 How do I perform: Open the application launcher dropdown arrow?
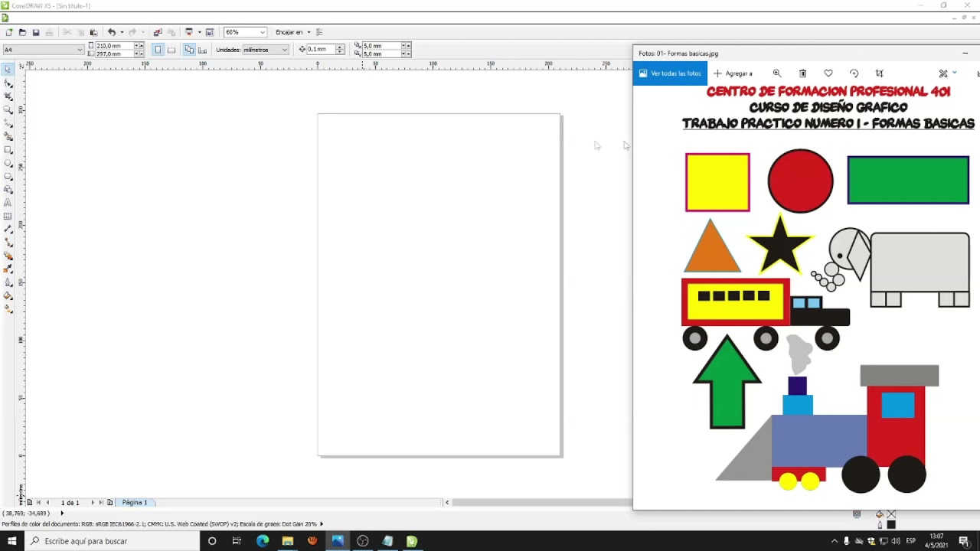[199, 32]
